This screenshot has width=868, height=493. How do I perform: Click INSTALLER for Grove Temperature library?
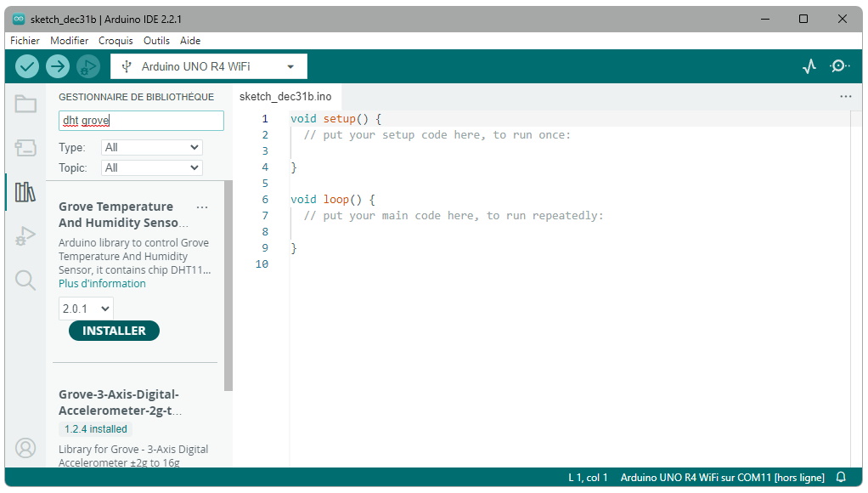coord(114,331)
